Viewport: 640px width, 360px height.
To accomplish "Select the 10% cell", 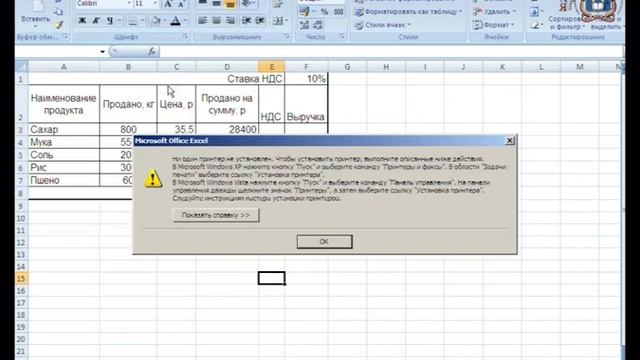I will 306,79.
